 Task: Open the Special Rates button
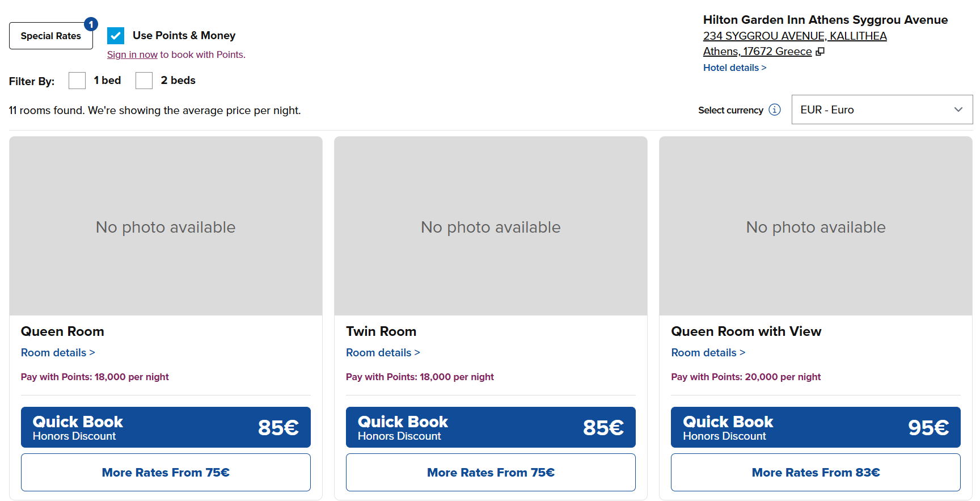tap(50, 36)
